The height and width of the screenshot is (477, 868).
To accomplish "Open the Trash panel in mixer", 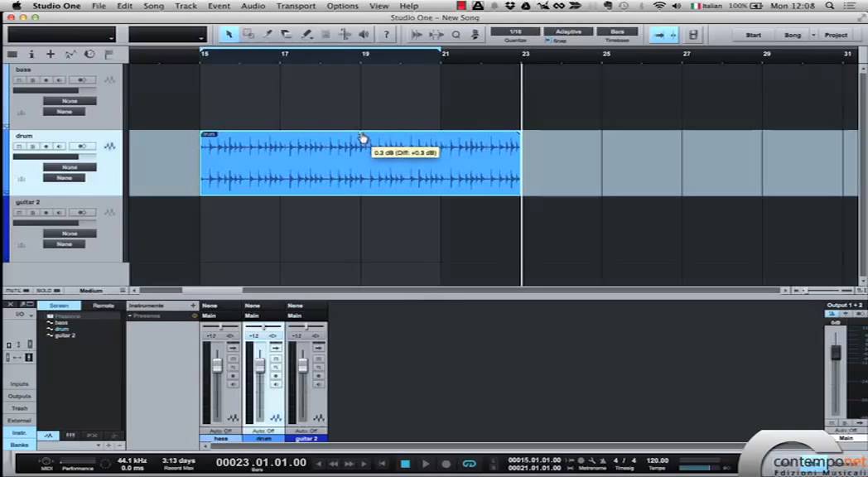I will [19, 408].
